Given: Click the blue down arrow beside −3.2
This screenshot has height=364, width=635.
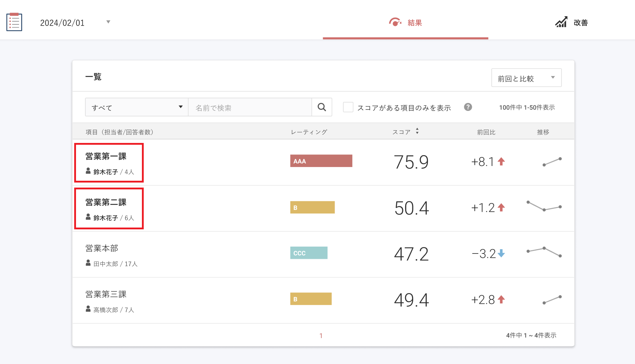Looking at the screenshot, I should 501,254.
